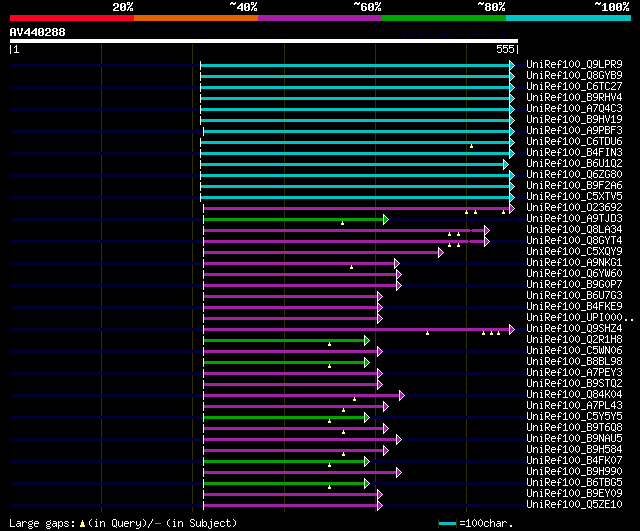
Task: Open hit UniRef100_A7Q4C3
Action: 574,109
